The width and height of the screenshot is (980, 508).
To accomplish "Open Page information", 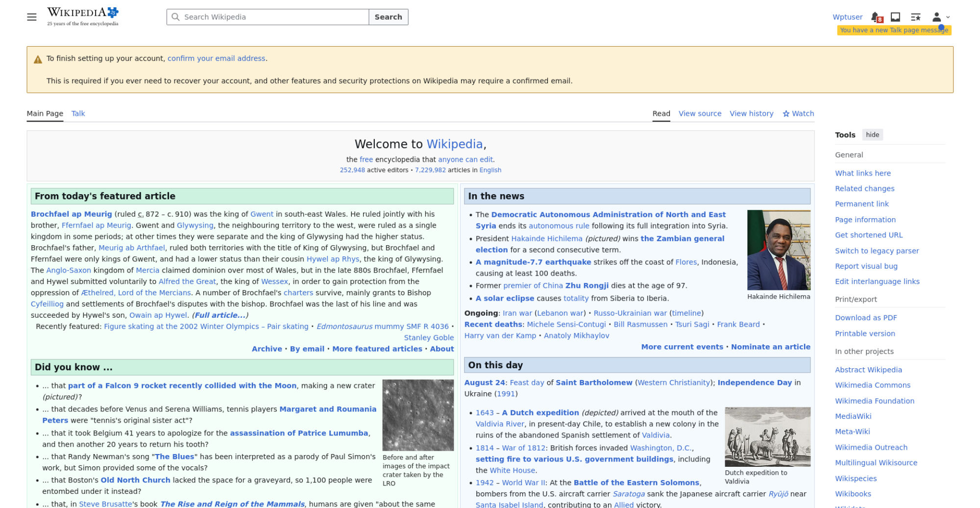I will click(x=865, y=220).
